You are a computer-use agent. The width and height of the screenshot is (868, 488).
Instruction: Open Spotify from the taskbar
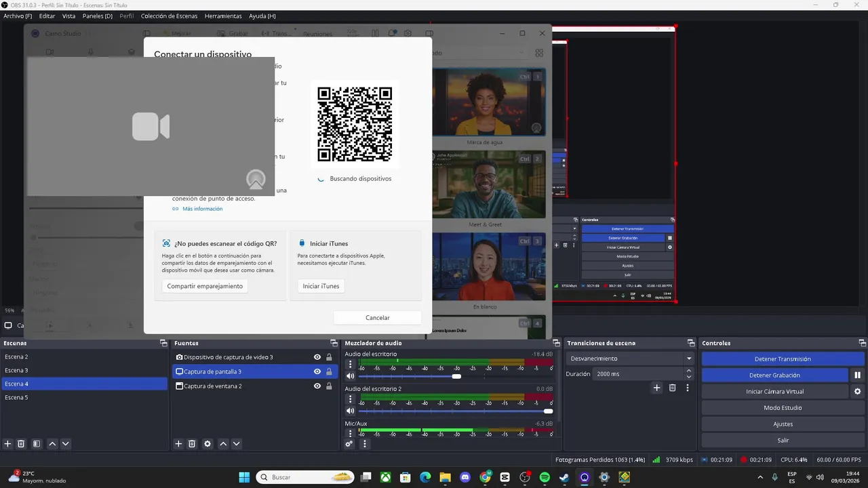545,477
